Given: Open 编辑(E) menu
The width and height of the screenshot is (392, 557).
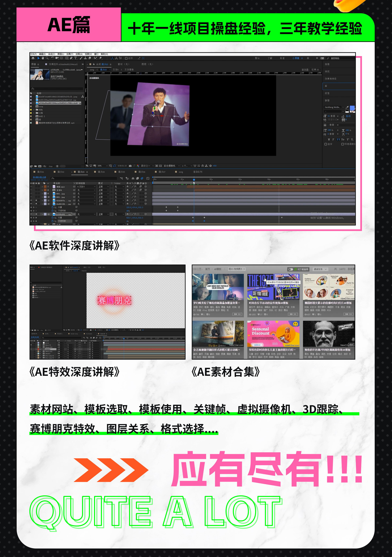Looking at the screenshot, I should [42, 54].
